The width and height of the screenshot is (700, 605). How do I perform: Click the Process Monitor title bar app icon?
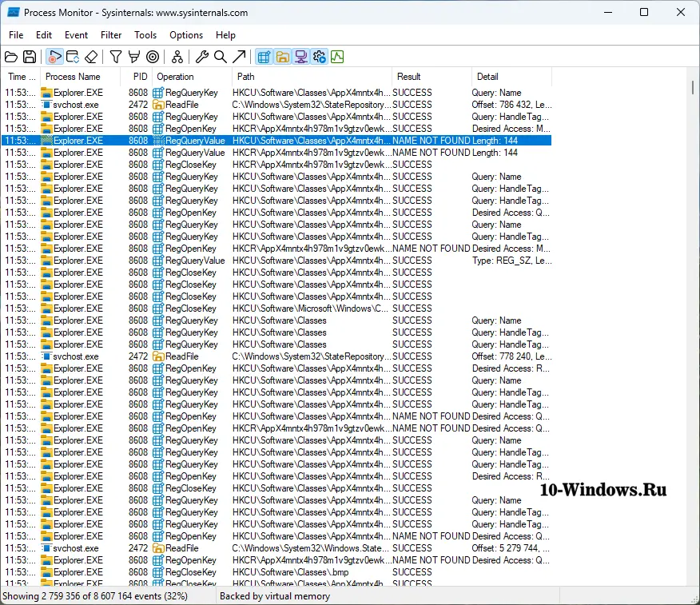(x=13, y=13)
